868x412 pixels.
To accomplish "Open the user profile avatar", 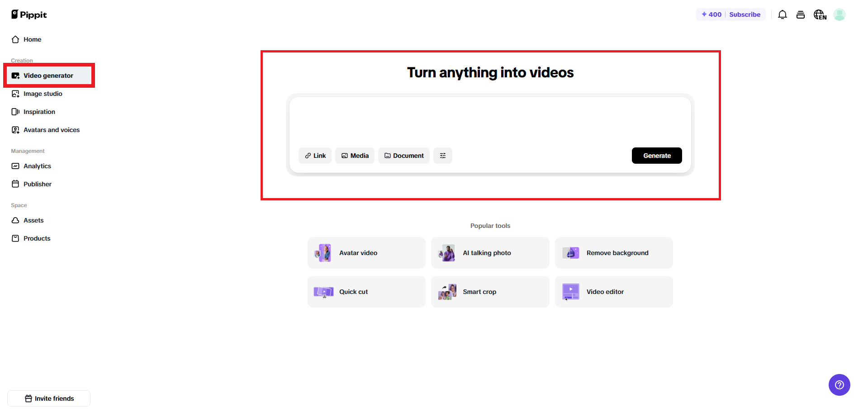I will point(840,14).
